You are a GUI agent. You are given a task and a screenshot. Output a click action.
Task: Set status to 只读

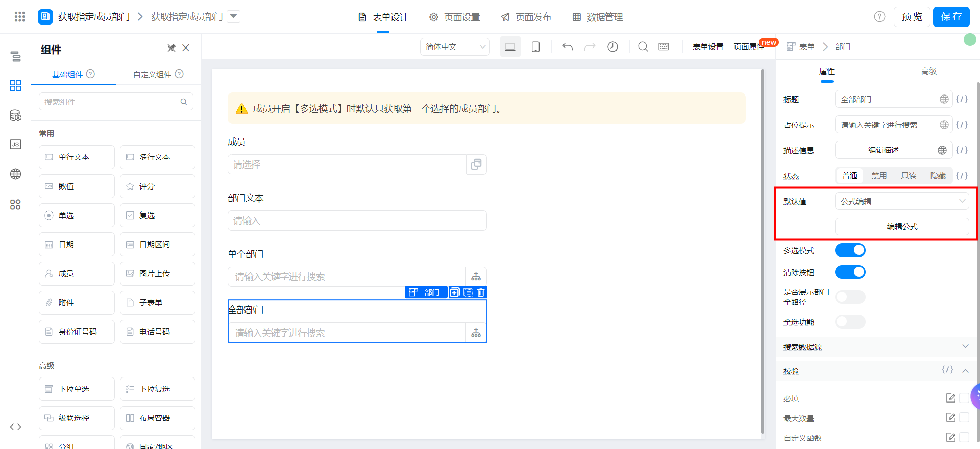tap(909, 175)
